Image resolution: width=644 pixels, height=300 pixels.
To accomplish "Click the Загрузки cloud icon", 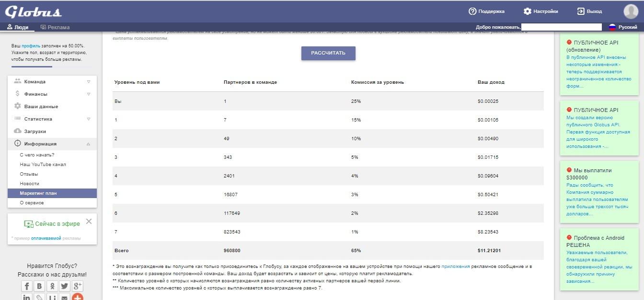I will point(18,131).
